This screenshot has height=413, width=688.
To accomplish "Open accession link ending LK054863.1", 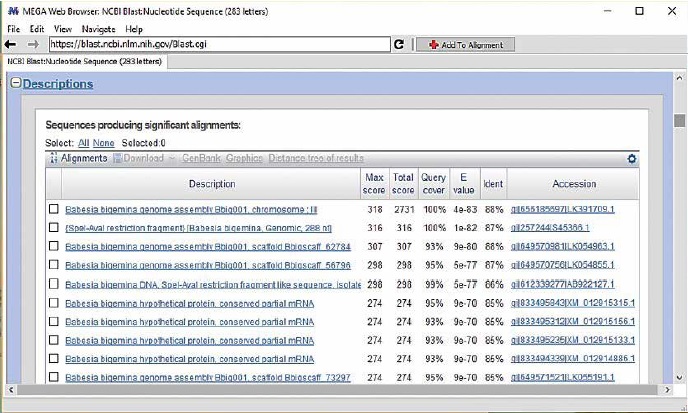I will [x=562, y=246].
